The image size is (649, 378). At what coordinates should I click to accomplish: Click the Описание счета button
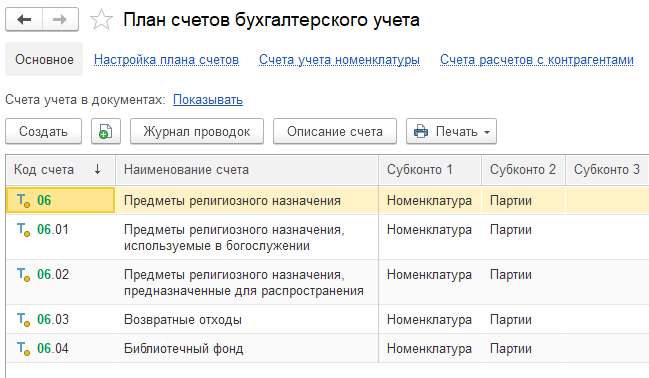[335, 132]
